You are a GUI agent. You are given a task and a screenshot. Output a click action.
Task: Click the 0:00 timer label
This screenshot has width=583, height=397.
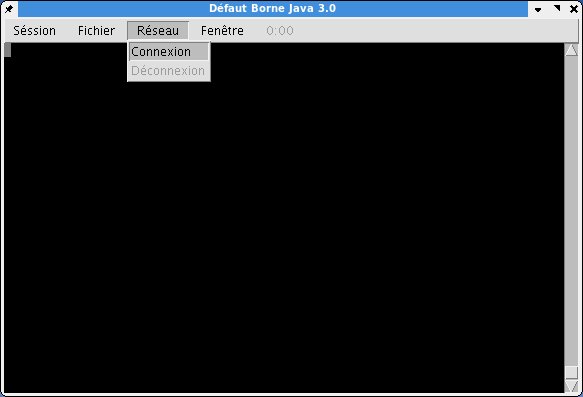[280, 30]
